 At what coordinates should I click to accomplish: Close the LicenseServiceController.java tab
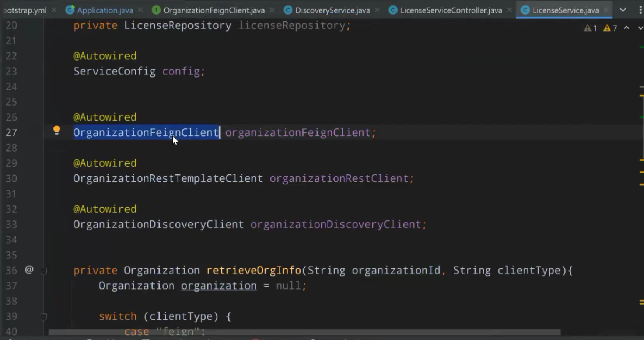click(509, 10)
